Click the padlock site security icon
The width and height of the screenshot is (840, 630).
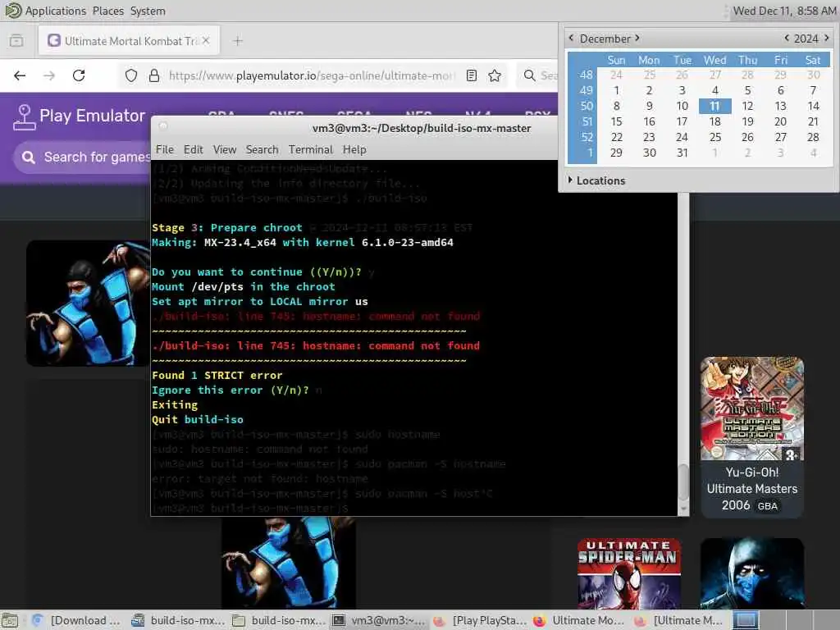154,75
